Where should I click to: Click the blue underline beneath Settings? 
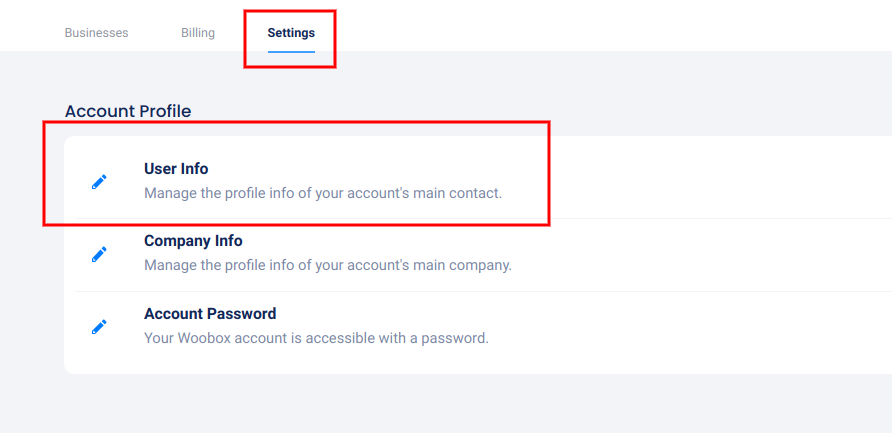coord(291,51)
